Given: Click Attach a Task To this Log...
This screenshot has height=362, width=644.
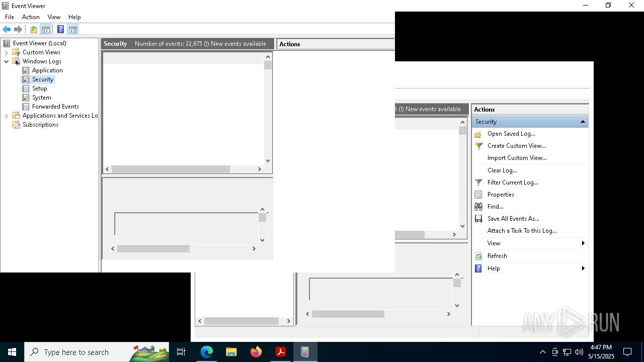Looking at the screenshot, I should pyautogui.click(x=522, y=231).
